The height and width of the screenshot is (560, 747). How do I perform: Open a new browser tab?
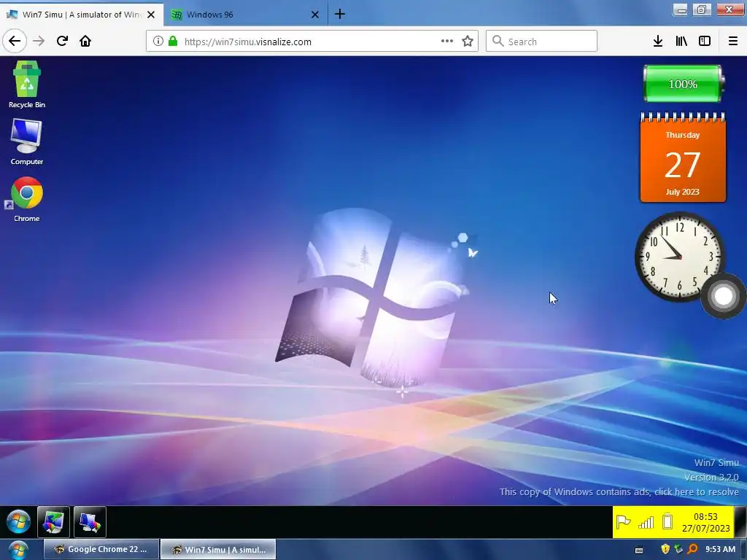click(x=340, y=14)
